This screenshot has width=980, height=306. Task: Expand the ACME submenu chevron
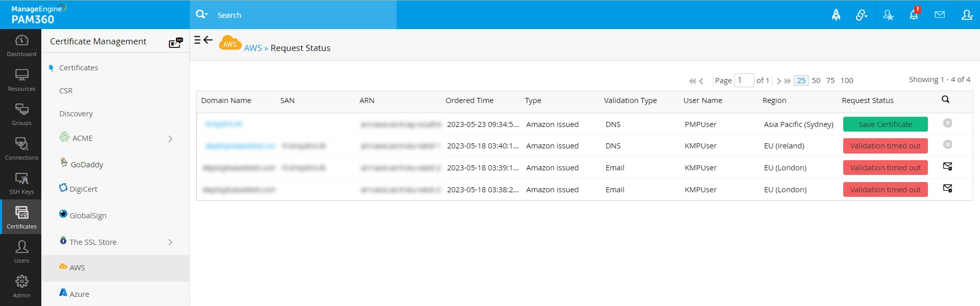pyautogui.click(x=170, y=138)
